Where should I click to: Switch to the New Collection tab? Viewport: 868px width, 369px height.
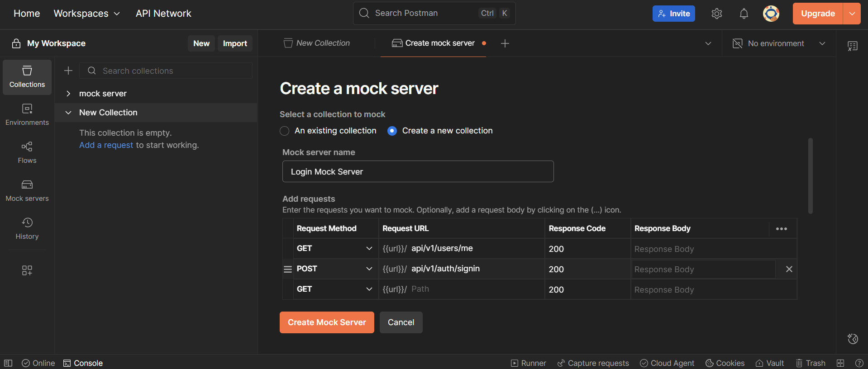(317, 43)
